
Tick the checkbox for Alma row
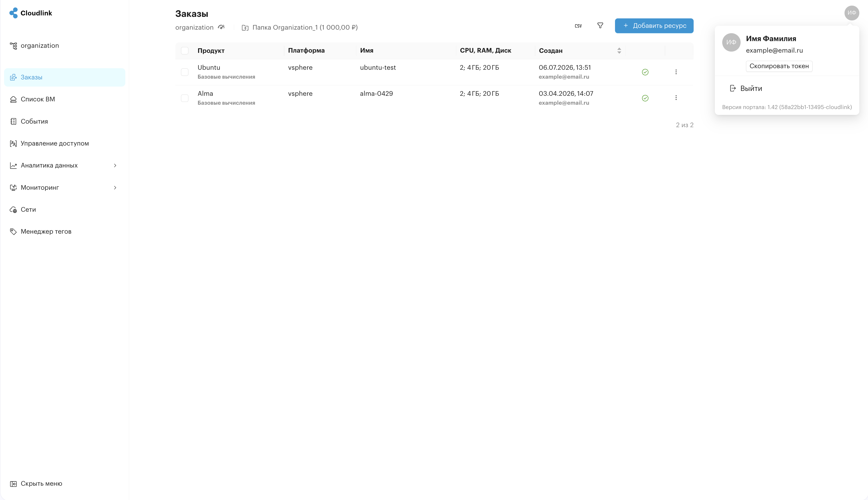[x=185, y=98]
